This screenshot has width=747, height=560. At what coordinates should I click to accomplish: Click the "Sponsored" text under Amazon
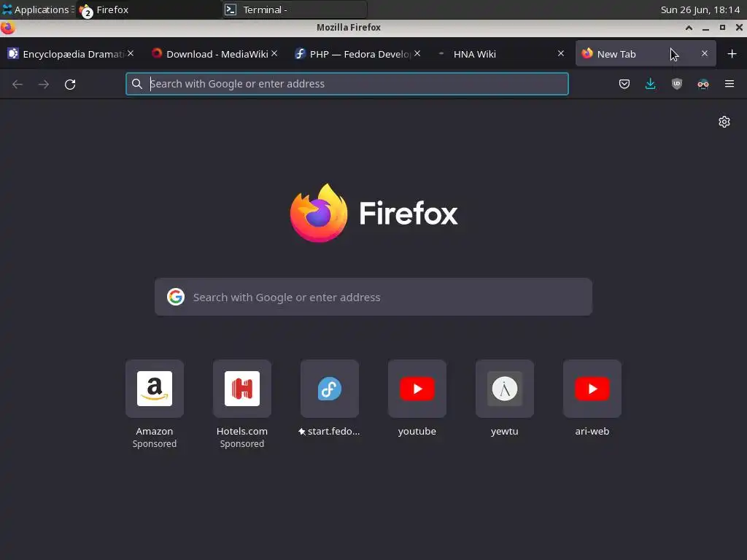pos(155,444)
